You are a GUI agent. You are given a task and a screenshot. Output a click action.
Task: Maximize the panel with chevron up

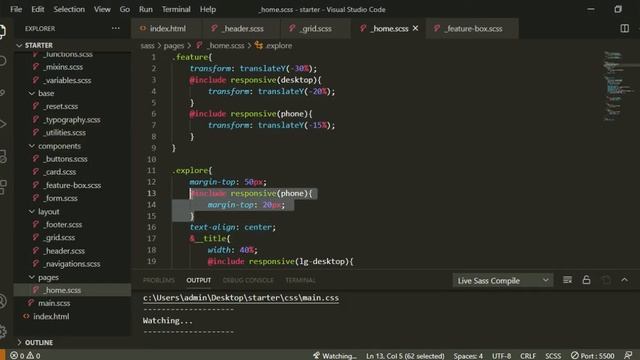(x=624, y=280)
